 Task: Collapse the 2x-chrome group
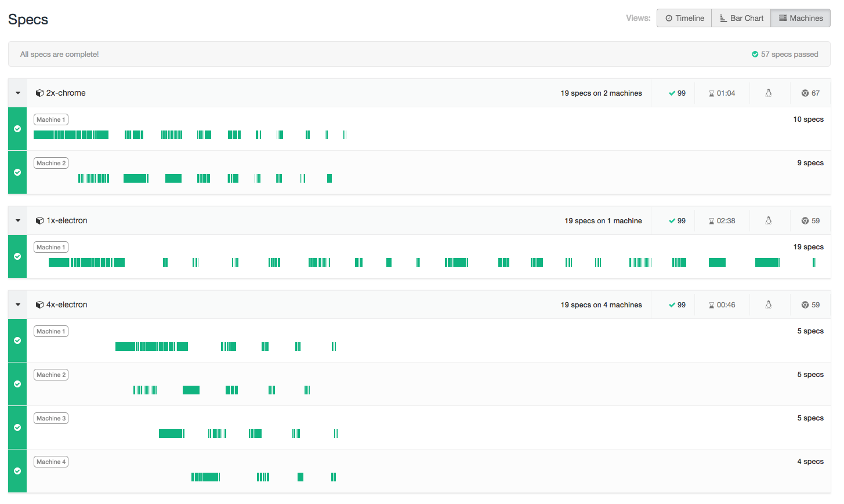(x=18, y=93)
